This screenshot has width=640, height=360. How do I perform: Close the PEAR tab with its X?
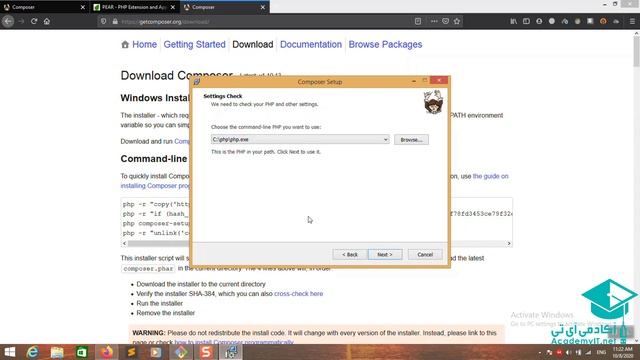(173, 7)
